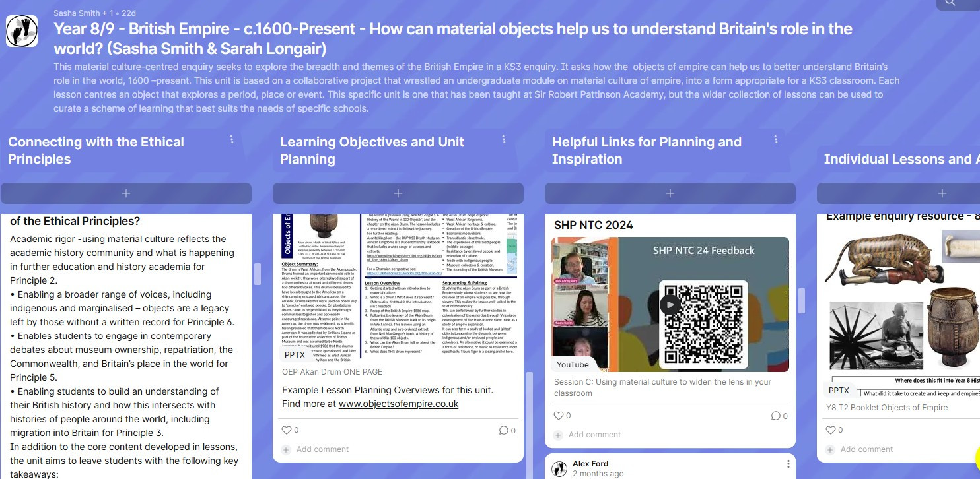This screenshot has height=479, width=980.
Task: Click the SHP NTC 2024 post title
Action: tap(594, 225)
